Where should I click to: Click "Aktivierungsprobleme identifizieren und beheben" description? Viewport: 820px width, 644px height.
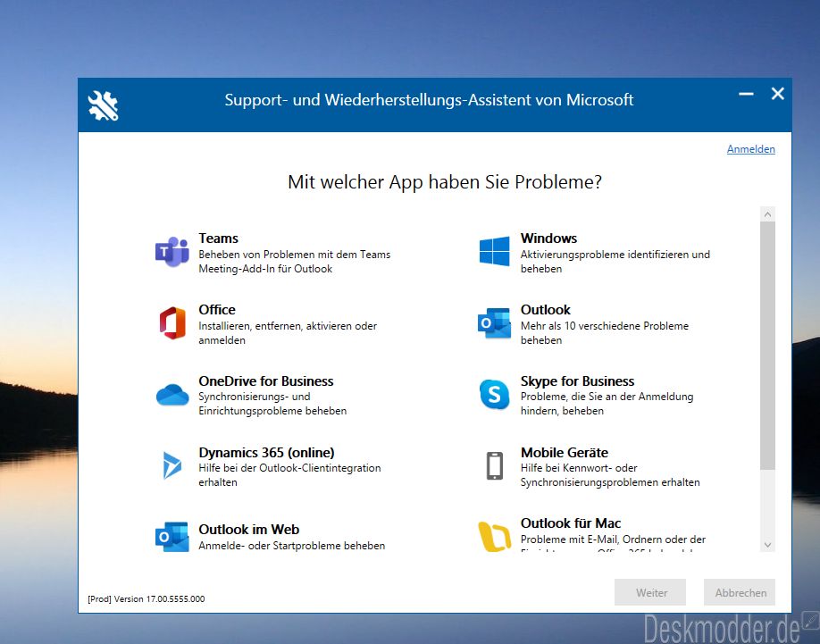tap(615, 262)
